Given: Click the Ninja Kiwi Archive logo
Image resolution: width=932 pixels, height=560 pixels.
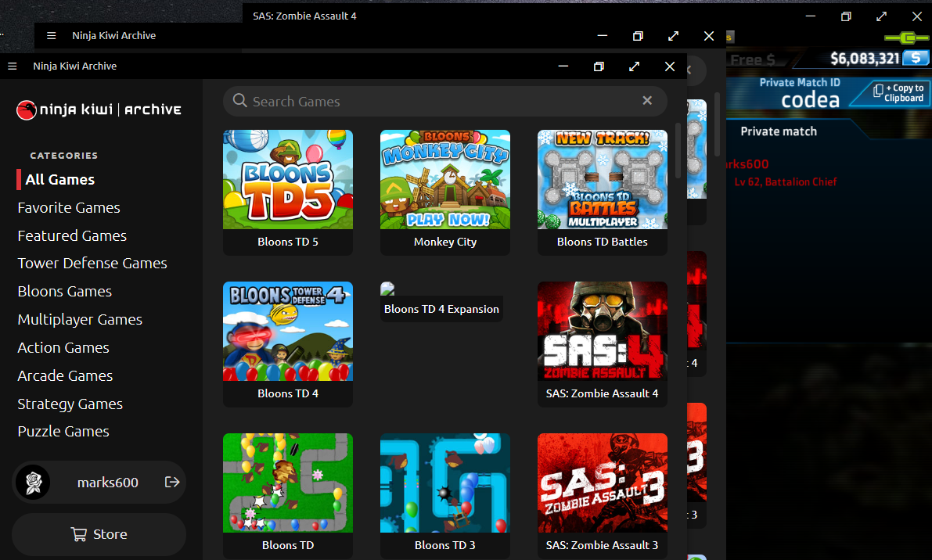Looking at the screenshot, I should coord(99,109).
